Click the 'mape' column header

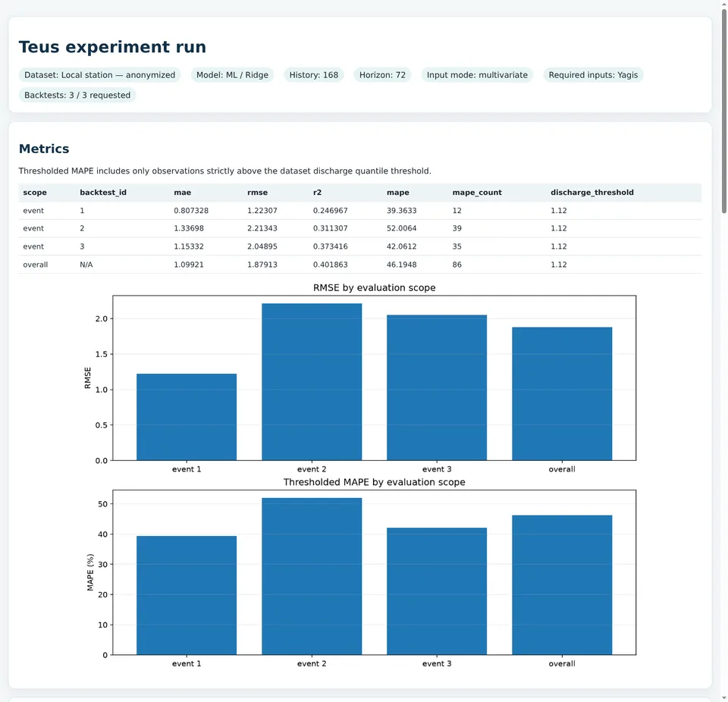pyautogui.click(x=398, y=193)
